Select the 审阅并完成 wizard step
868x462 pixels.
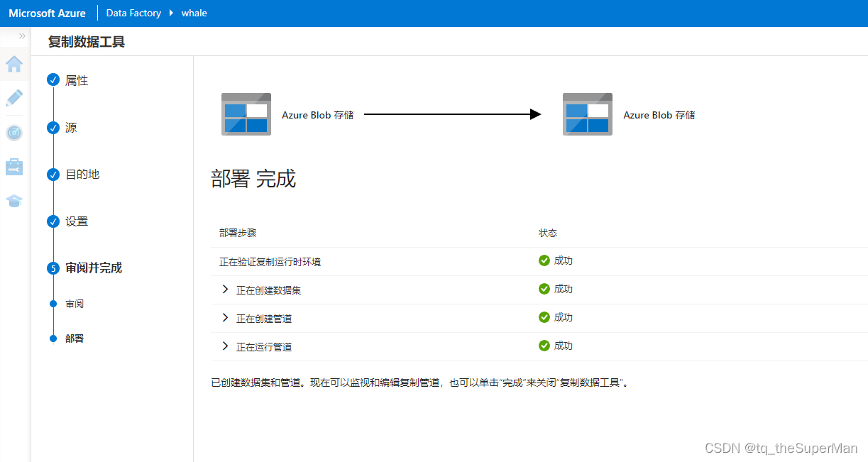click(94, 268)
